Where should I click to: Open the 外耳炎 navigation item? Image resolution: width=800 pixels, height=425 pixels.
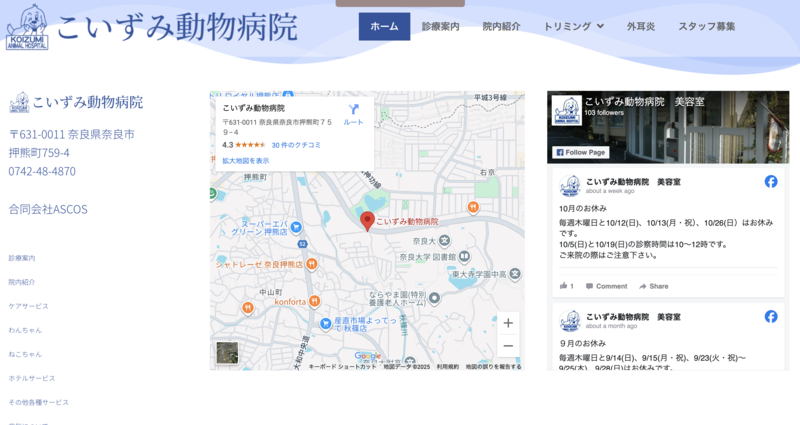[x=641, y=26]
